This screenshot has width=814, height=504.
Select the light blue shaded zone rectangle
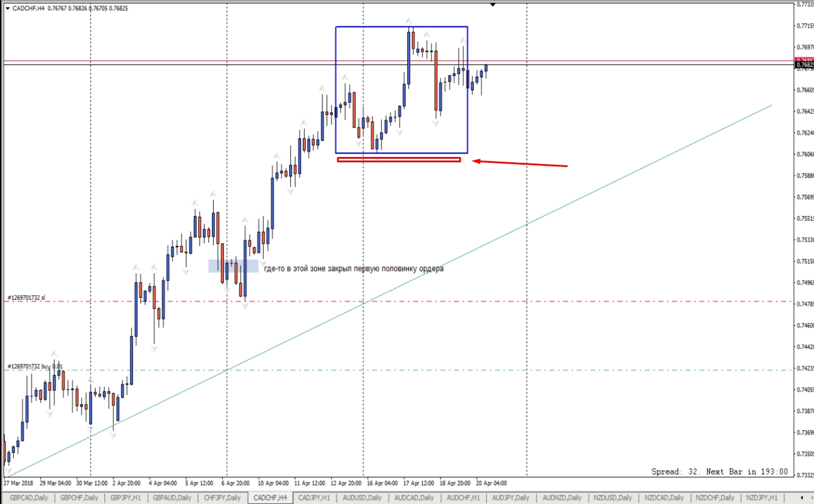(x=233, y=266)
